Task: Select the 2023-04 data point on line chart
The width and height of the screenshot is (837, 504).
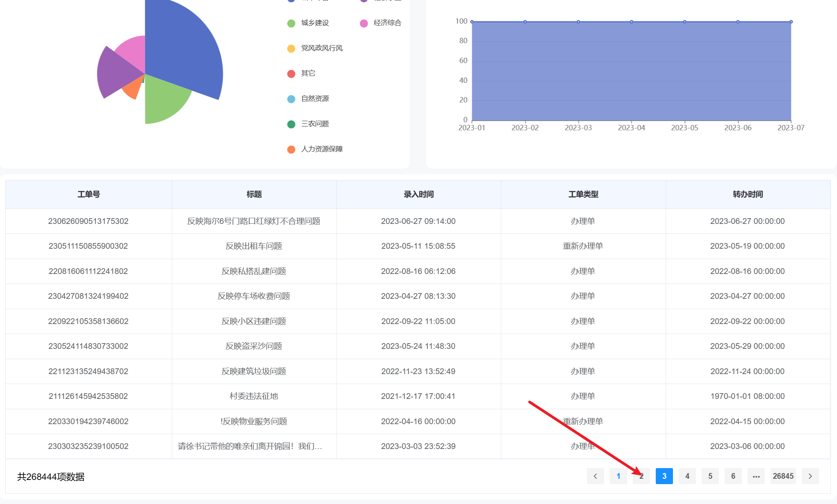Action: (631, 22)
